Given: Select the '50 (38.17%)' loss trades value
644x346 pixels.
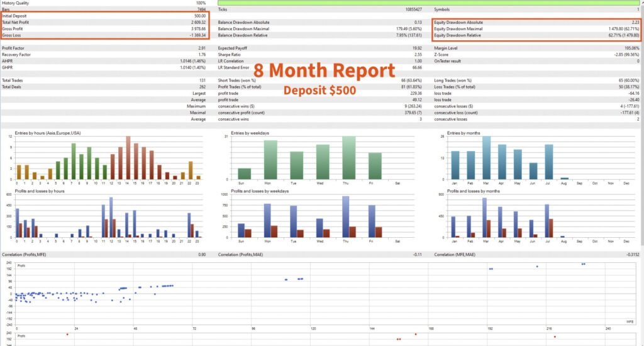Looking at the screenshot, I should pos(629,87).
